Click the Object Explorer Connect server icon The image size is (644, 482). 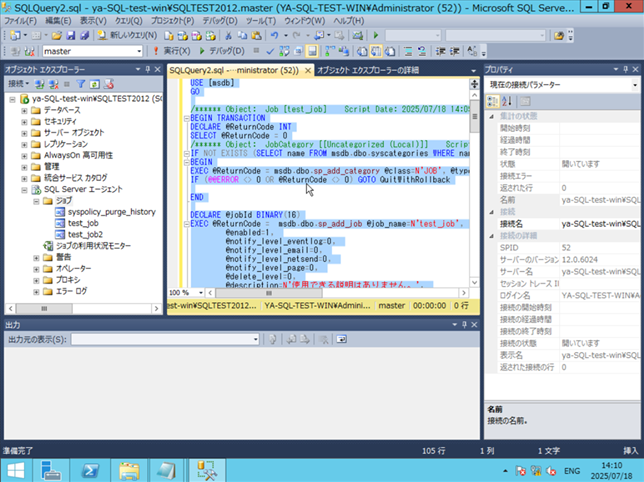39,84
